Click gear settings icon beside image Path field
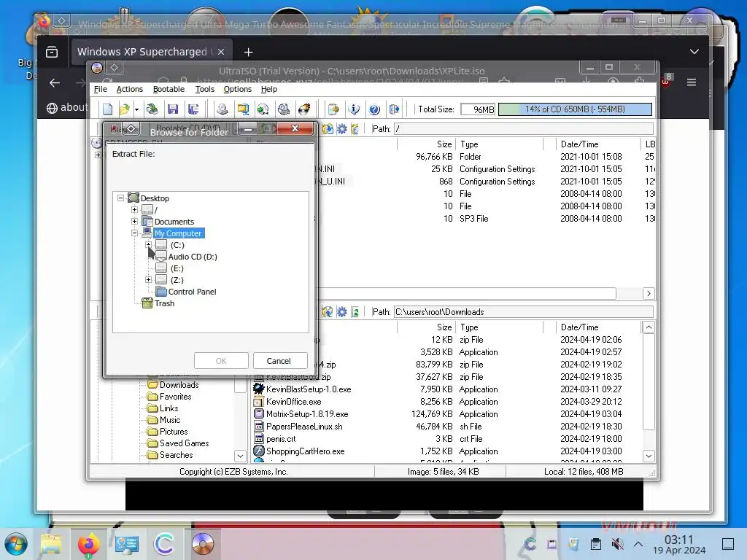 point(341,129)
